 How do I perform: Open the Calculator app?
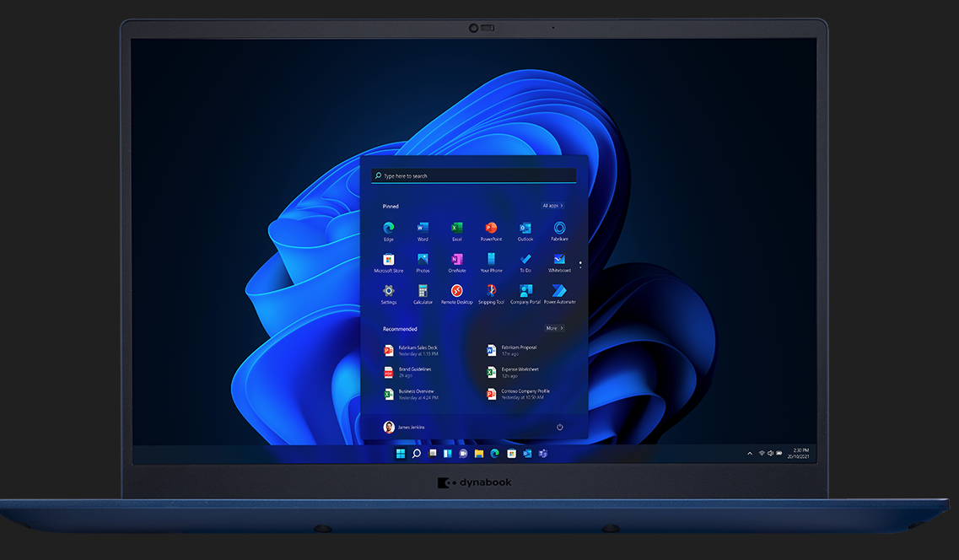423,292
